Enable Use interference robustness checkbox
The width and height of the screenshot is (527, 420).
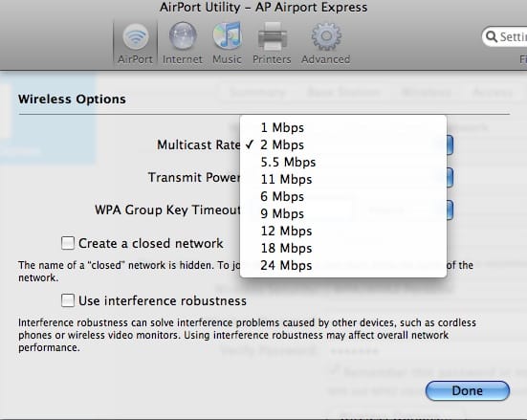(68, 300)
